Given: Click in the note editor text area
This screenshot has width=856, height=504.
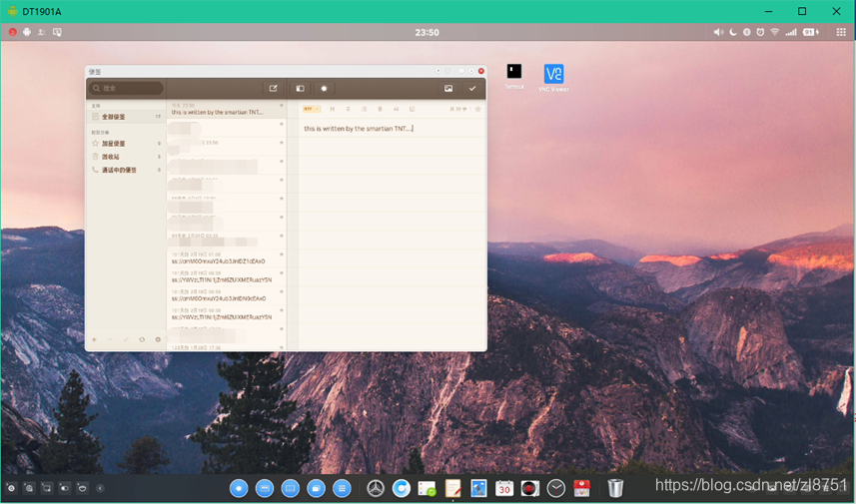Looking at the screenshot, I should pyautogui.click(x=392, y=235).
